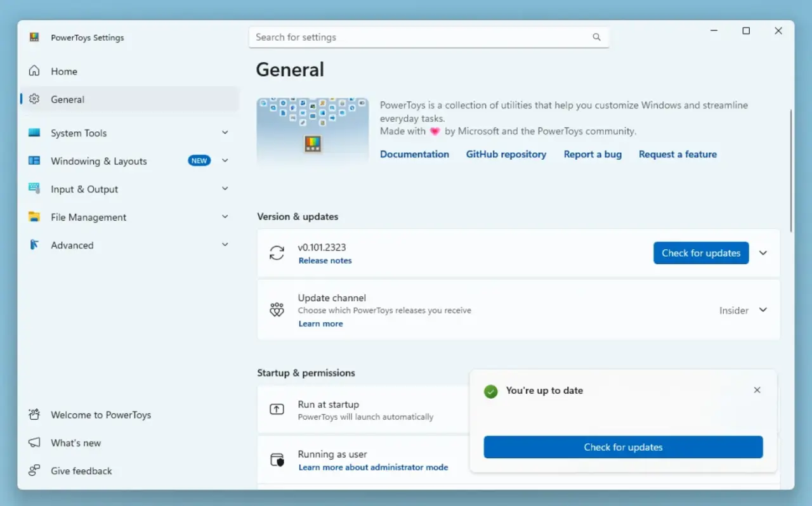Maximize the PowerToys Settings window
812x506 pixels.
(746, 30)
